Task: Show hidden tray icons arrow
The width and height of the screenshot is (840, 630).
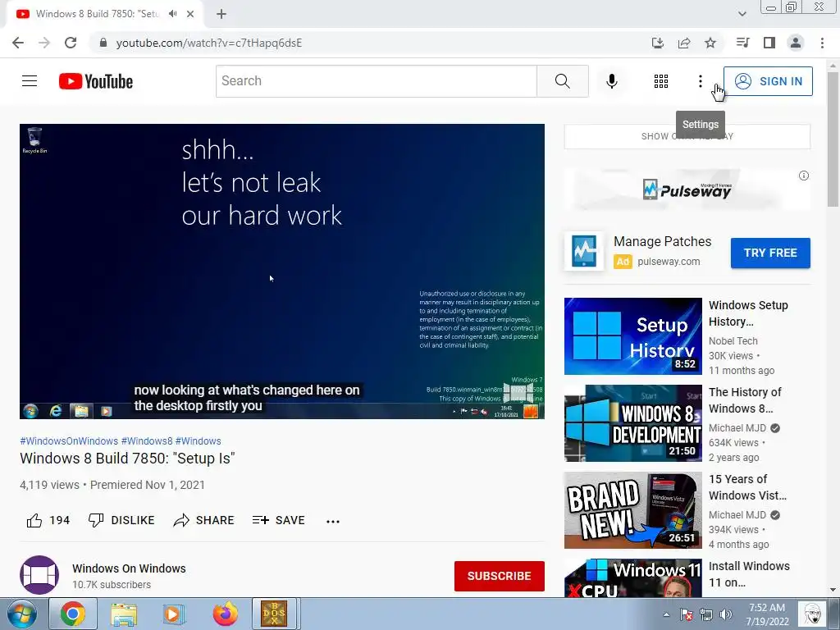Action: coord(666,615)
